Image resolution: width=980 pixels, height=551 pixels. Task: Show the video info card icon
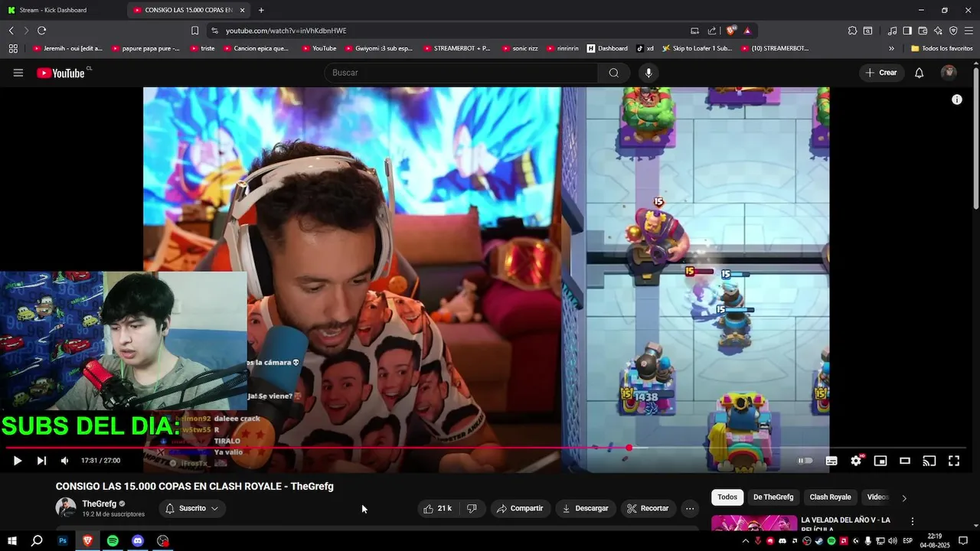pyautogui.click(x=956, y=99)
